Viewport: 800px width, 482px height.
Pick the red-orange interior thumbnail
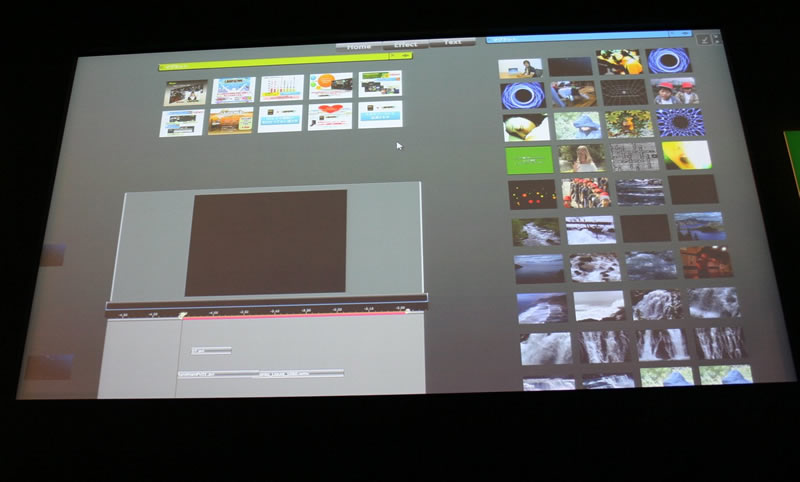[707, 262]
